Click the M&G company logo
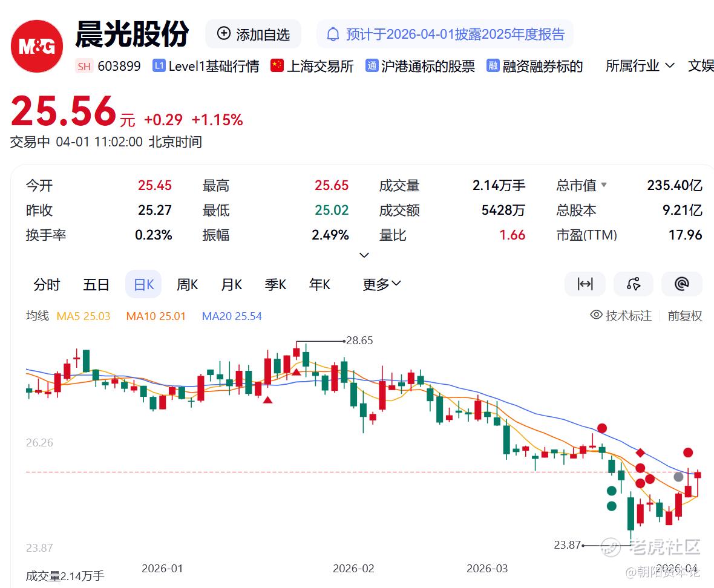The height and width of the screenshot is (588, 714). [x=36, y=46]
